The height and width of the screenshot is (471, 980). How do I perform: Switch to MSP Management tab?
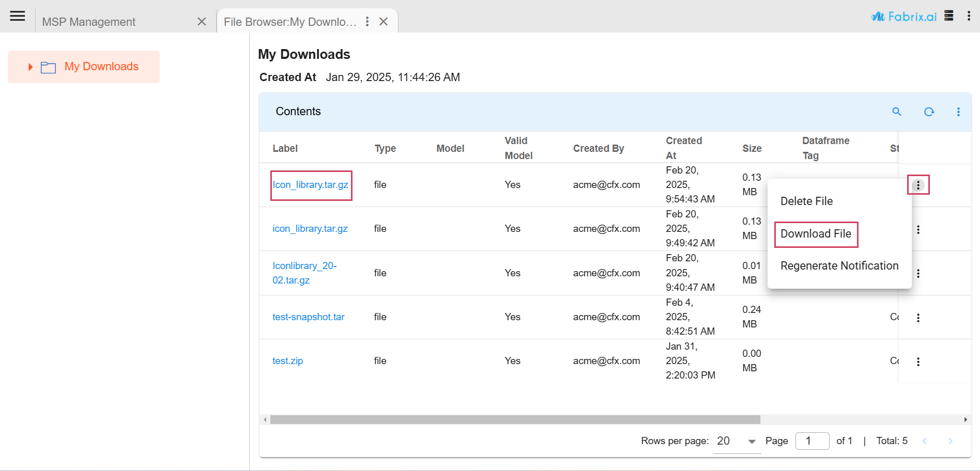point(89,22)
